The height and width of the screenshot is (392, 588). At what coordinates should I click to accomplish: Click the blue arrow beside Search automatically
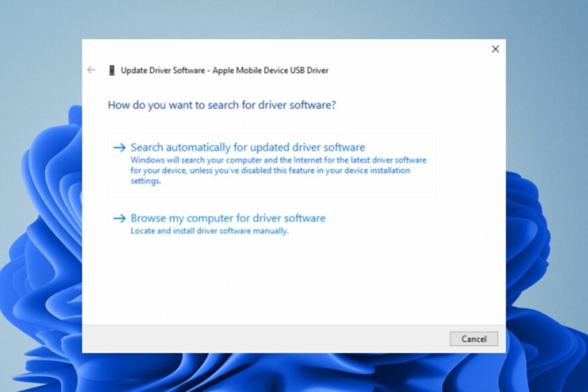(120, 147)
